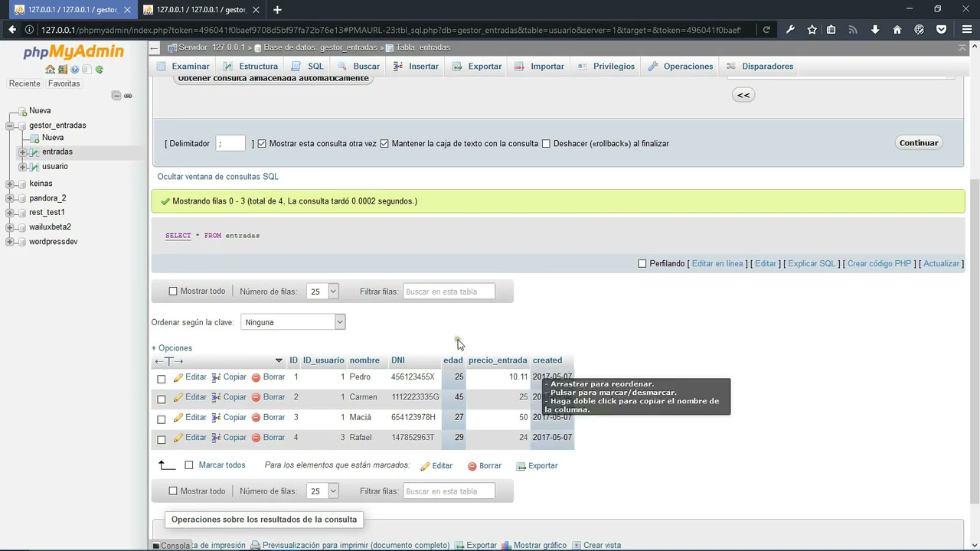Click pencil Editar icon for Pedro row
This screenshot has height=551, width=980.
[178, 377]
